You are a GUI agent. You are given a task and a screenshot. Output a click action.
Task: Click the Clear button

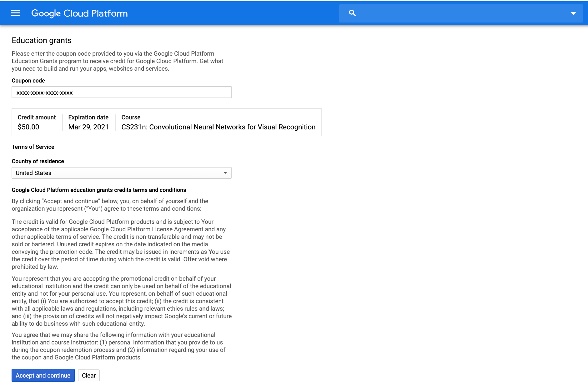pyautogui.click(x=89, y=375)
